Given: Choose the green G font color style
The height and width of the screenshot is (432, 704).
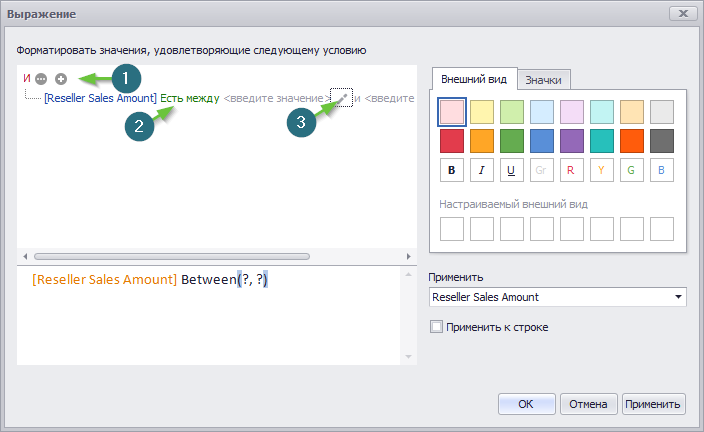Looking at the screenshot, I should point(632,170).
